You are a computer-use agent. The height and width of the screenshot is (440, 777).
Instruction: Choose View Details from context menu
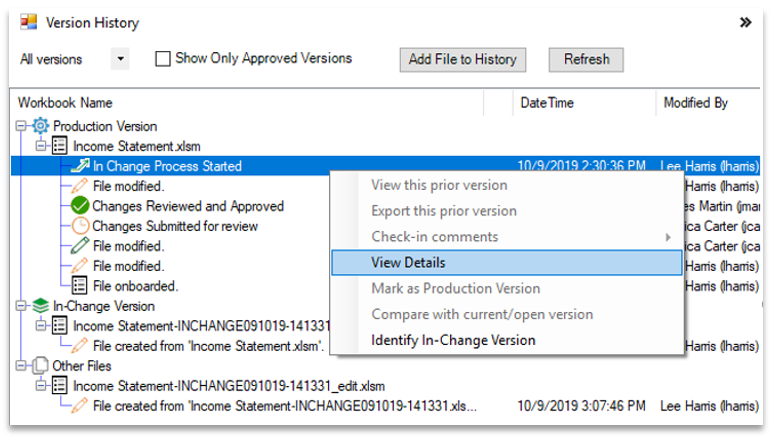(506, 263)
